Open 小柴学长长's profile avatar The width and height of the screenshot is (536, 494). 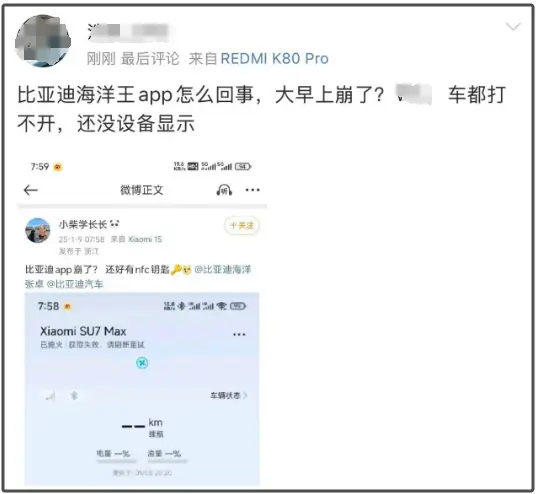[x=38, y=230]
